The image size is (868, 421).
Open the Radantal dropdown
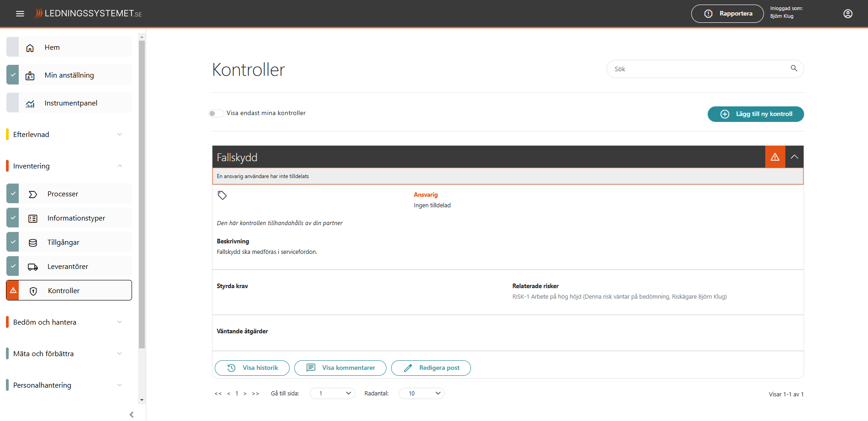(x=421, y=394)
